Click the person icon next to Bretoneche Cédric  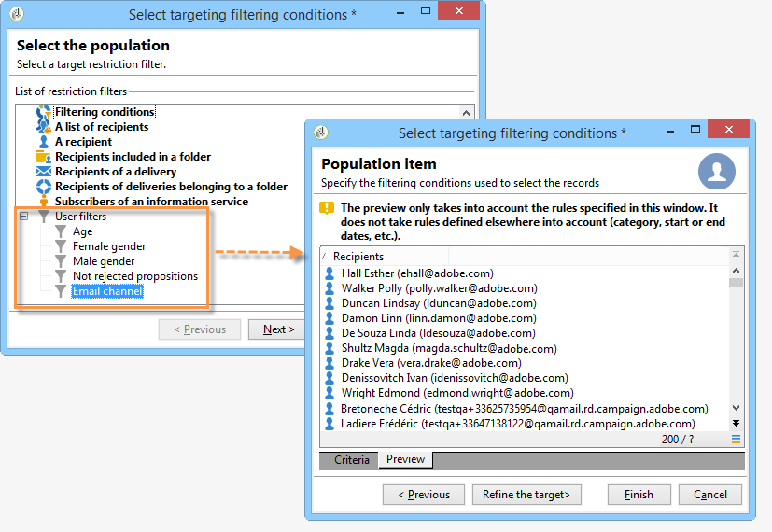[330, 409]
